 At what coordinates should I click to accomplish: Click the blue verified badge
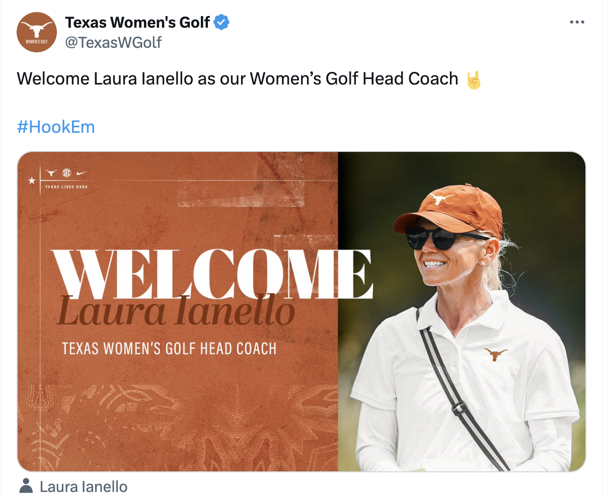222,22
